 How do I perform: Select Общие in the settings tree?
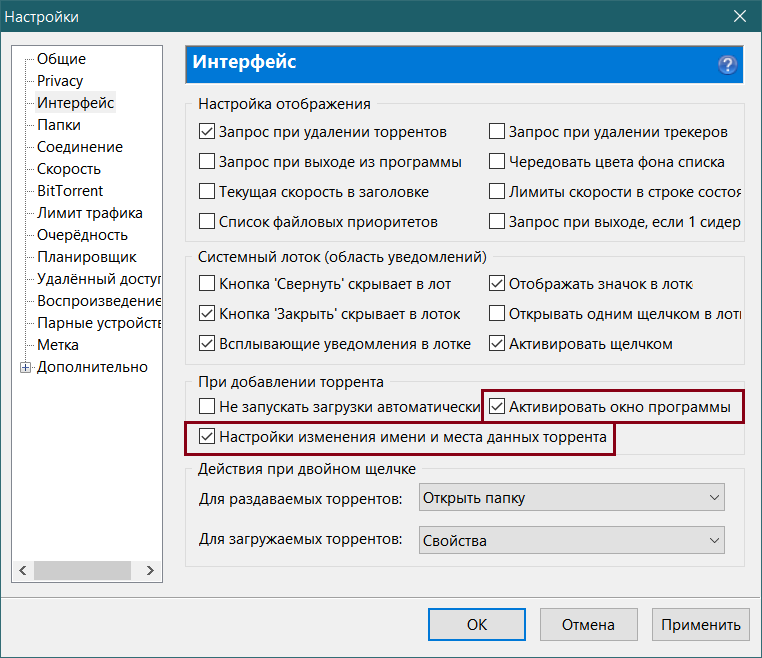(x=61, y=59)
